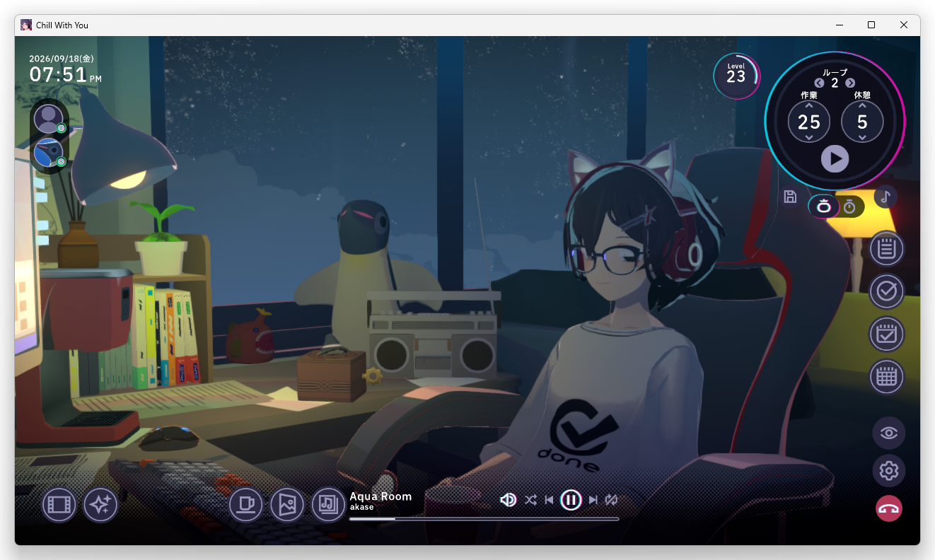Click the top user avatar

click(49, 119)
